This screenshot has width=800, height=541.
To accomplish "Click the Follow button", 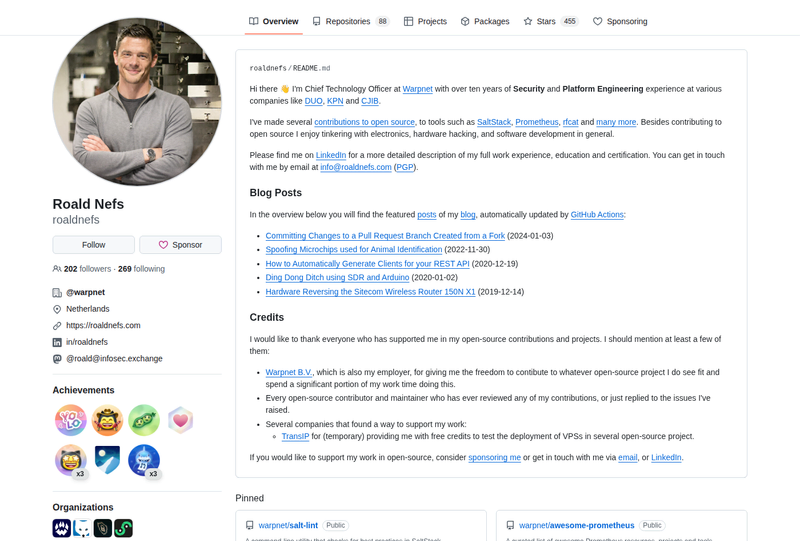I will coord(93,245).
